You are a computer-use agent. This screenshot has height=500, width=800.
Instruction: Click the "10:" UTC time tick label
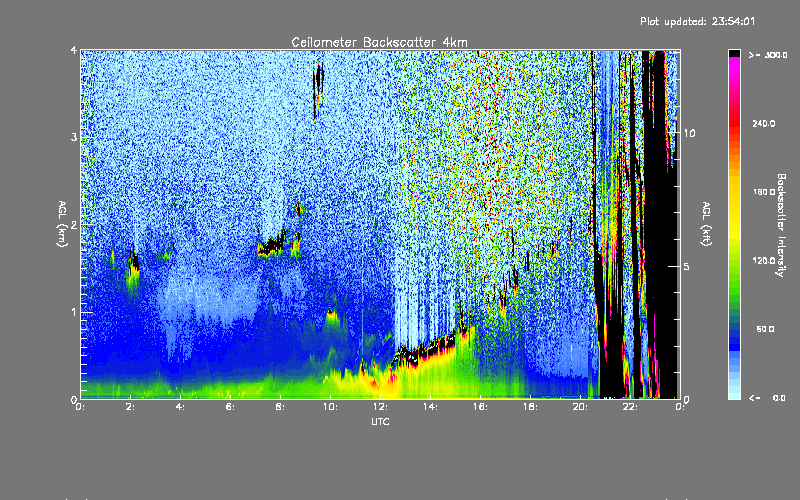[x=330, y=407]
